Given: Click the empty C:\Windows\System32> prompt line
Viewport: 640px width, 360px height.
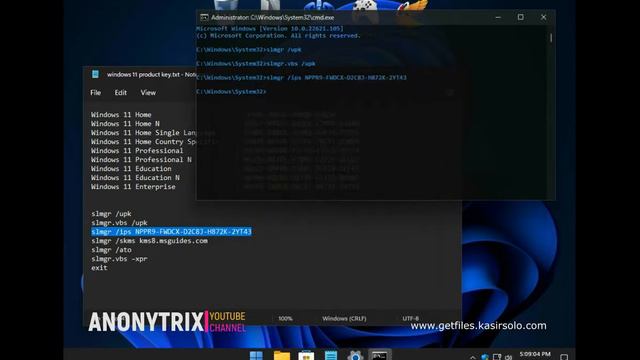Looking at the screenshot, I should 231,91.
